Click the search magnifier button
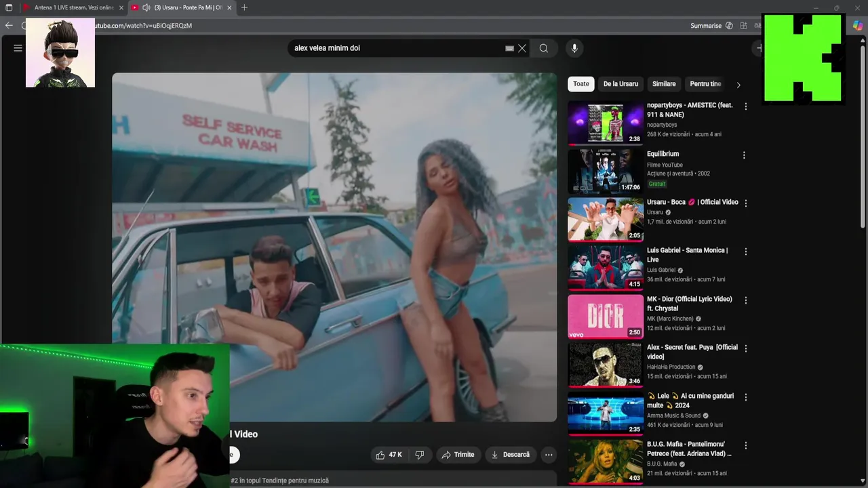This screenshot has height=488, width=868. [544, 48]
